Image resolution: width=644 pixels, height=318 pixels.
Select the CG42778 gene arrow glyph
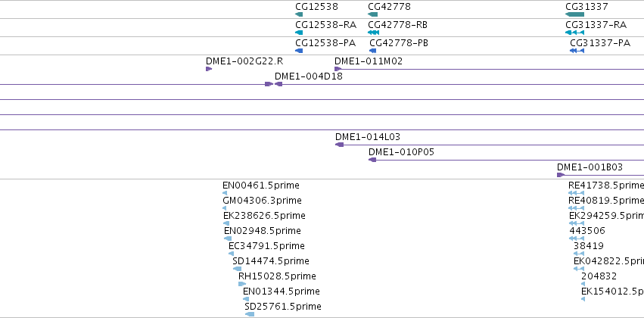372,14
